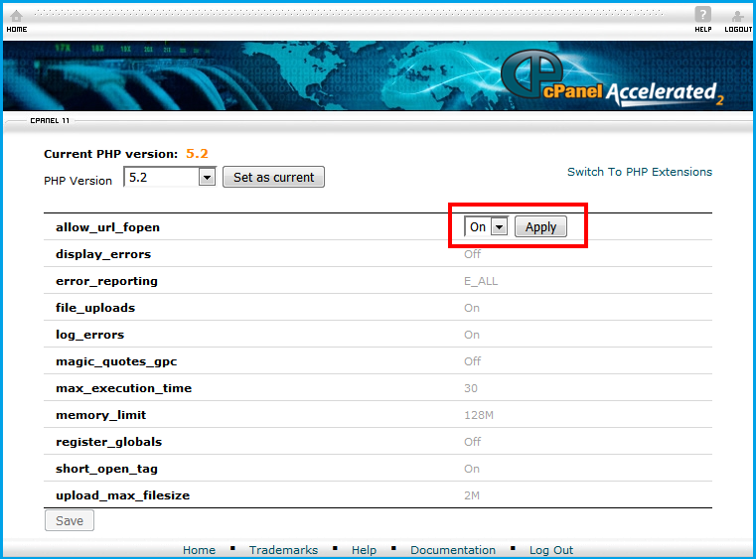
Task: Select the upload_max_filesize 2M value
Action: click(x=472, y=495)
